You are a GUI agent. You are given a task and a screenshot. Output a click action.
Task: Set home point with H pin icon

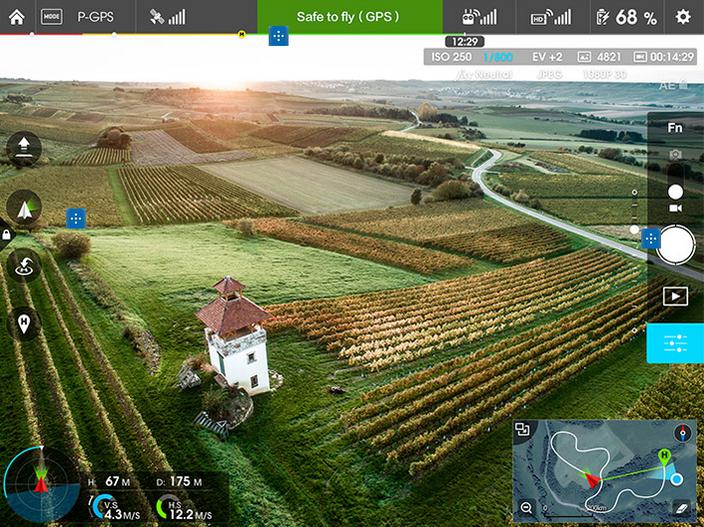click(x=24, y=322)
